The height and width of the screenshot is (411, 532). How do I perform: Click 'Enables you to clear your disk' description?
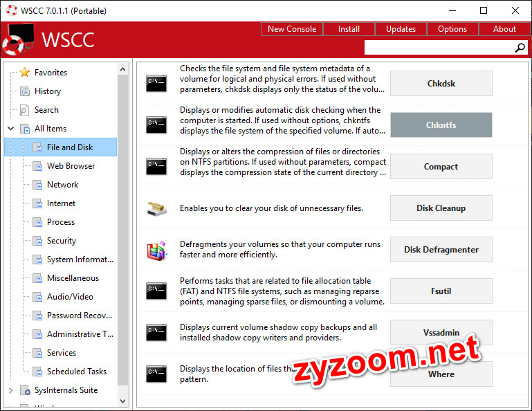[x=271, y=208]
